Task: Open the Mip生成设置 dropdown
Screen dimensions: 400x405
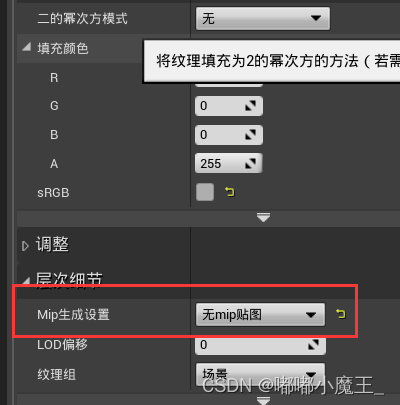Action: 260,314
